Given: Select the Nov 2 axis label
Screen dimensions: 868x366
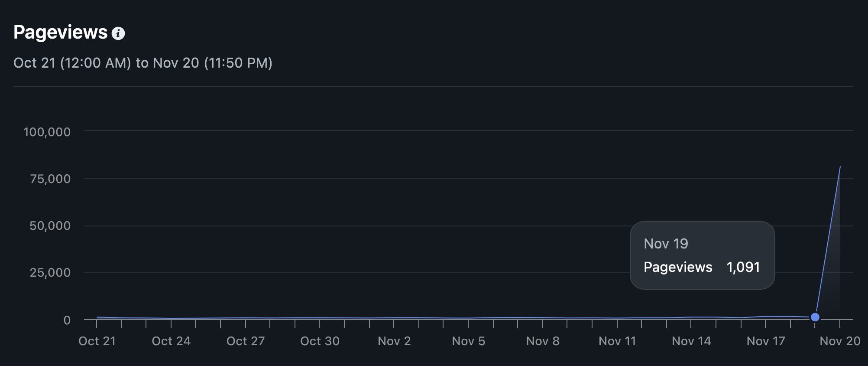Looking at the screenshot, I should click(x=394, y=341).
